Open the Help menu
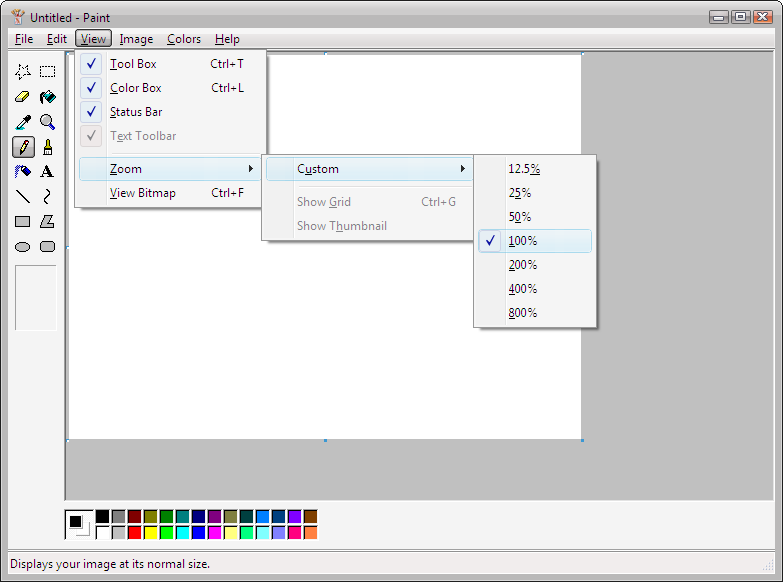 [227, 39]
